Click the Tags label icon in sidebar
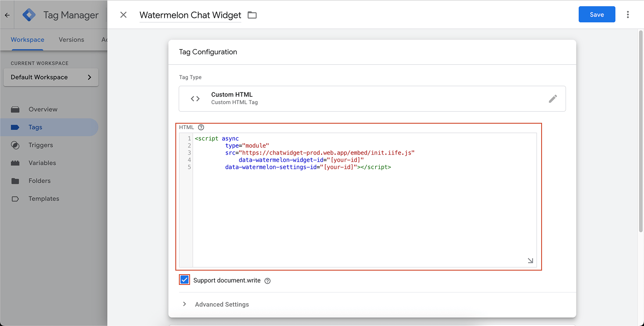 [x=15, y=127]
